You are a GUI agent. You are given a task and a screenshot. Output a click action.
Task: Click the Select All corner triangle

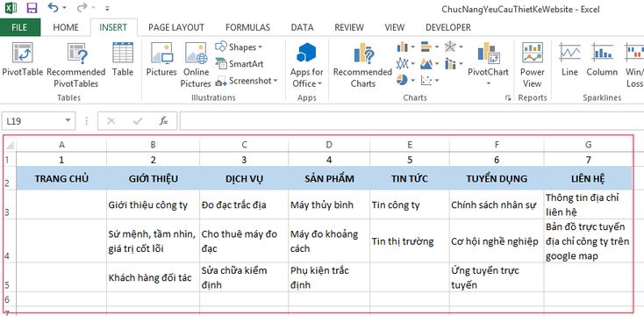(10, 145)
